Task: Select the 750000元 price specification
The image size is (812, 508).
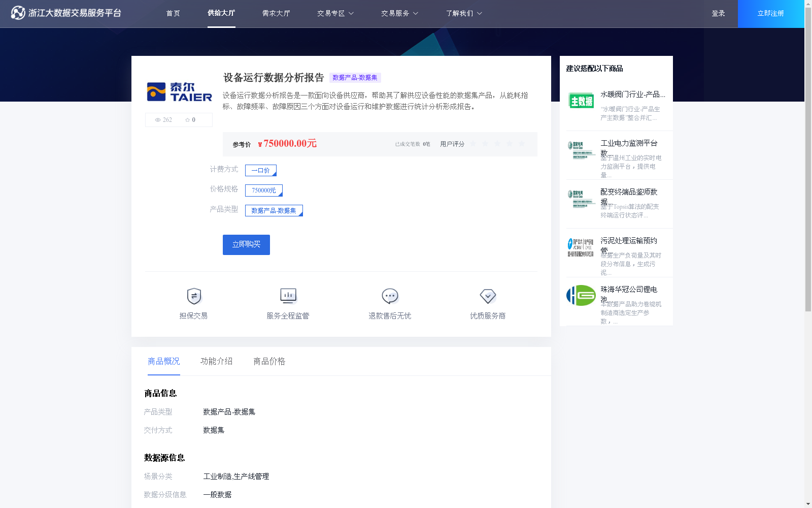Action: 264,190
